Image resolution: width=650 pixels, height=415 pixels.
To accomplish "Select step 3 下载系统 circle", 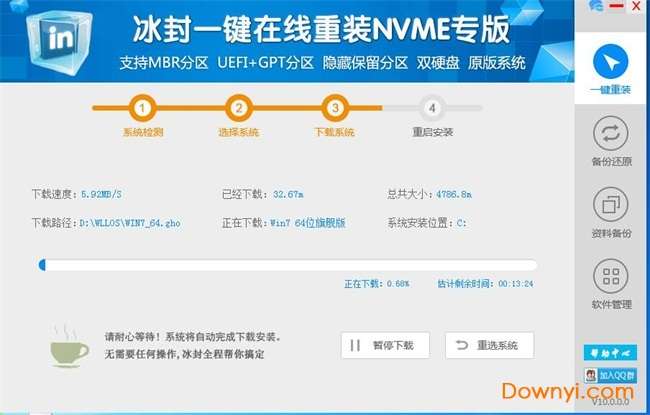I will coord(335,108).
